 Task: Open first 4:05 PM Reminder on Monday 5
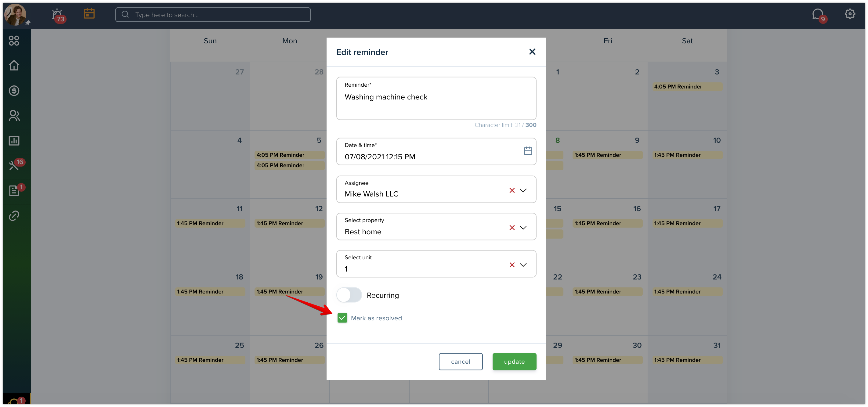tap(289, 155)
